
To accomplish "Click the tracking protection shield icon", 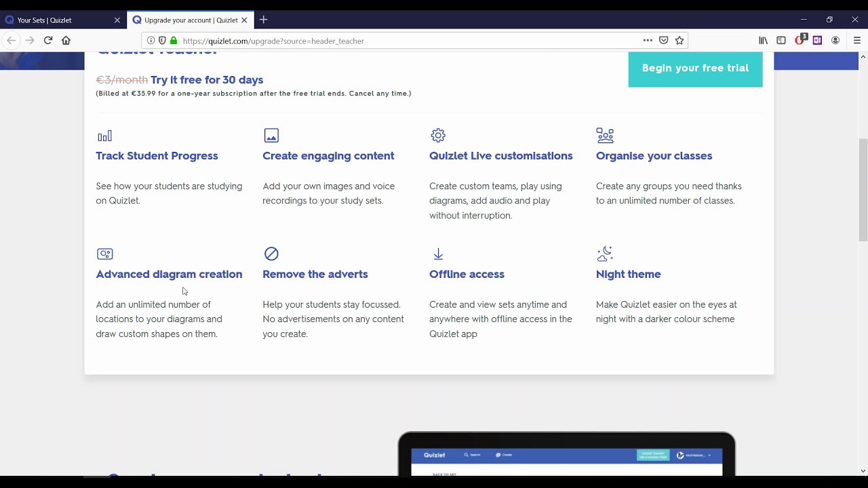I will coord(161,41).
